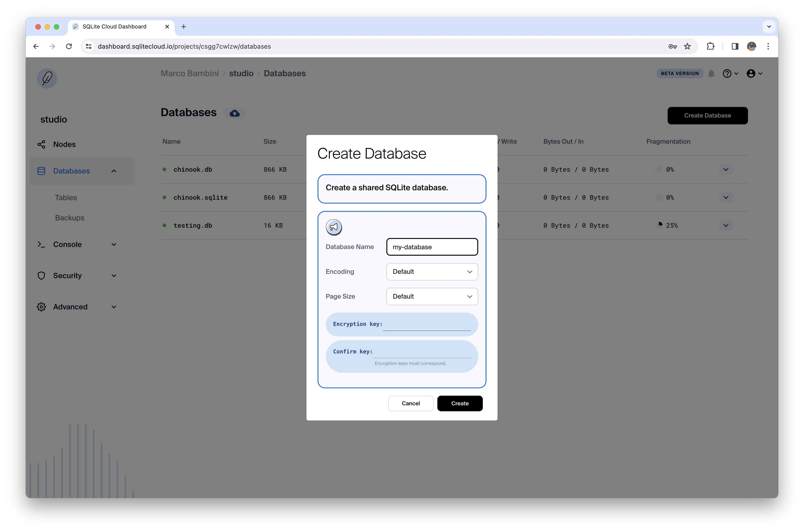Cancel the Create Database dialog

click(411, 403)
